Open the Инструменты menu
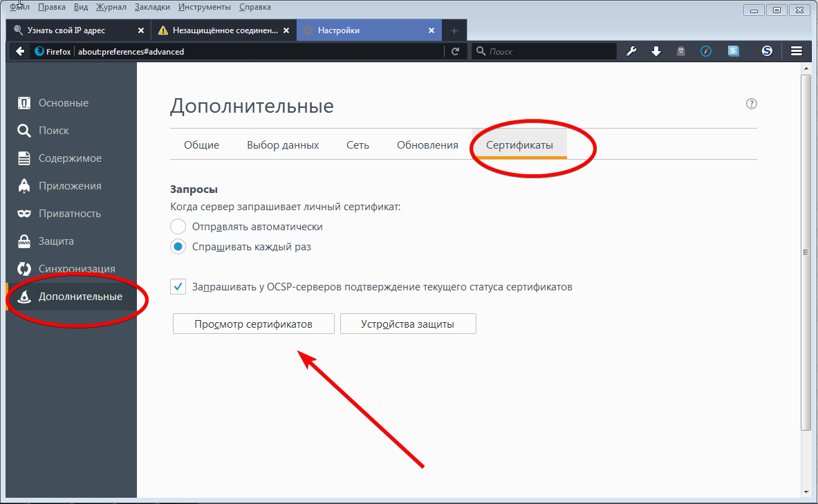The height and width of the screenshot is (504, 818). (205, 8)
